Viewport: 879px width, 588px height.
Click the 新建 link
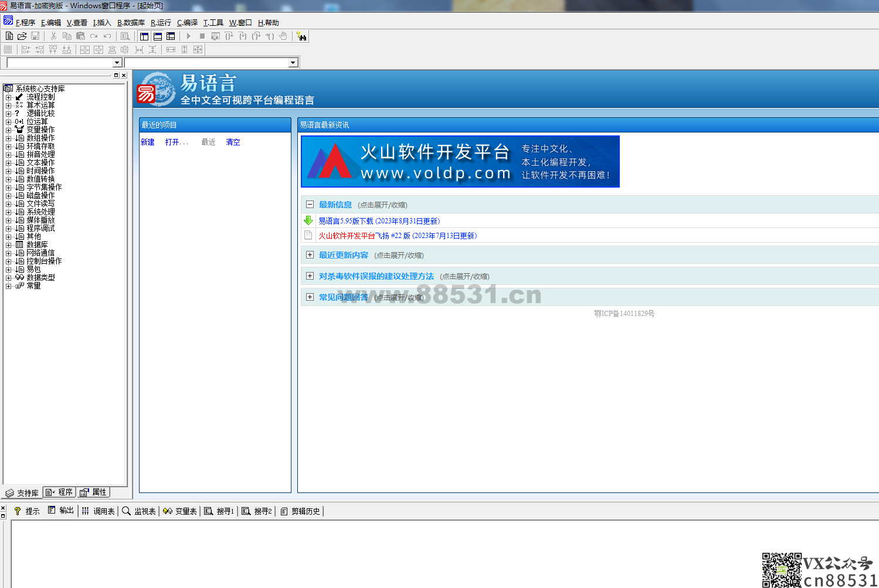click(x=148, y=142)
